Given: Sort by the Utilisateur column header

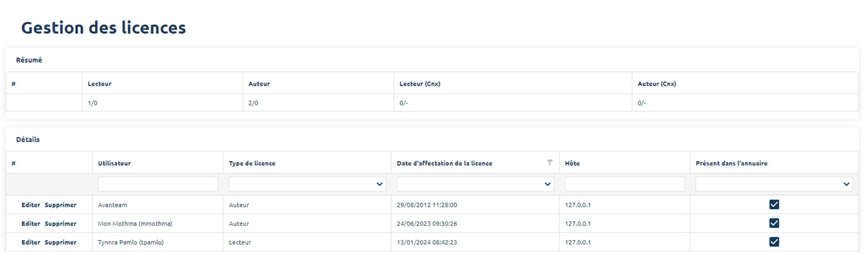Looking at the screenshot, I should [x=114, y=163].
